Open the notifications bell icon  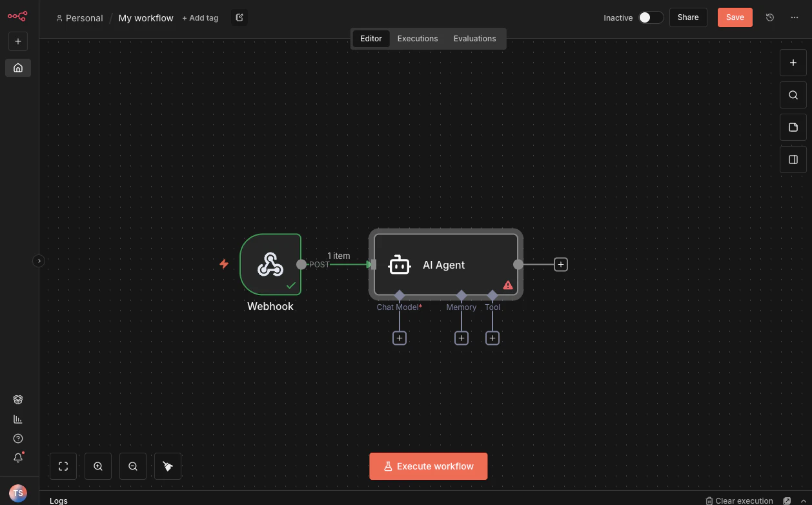point(18,458)
